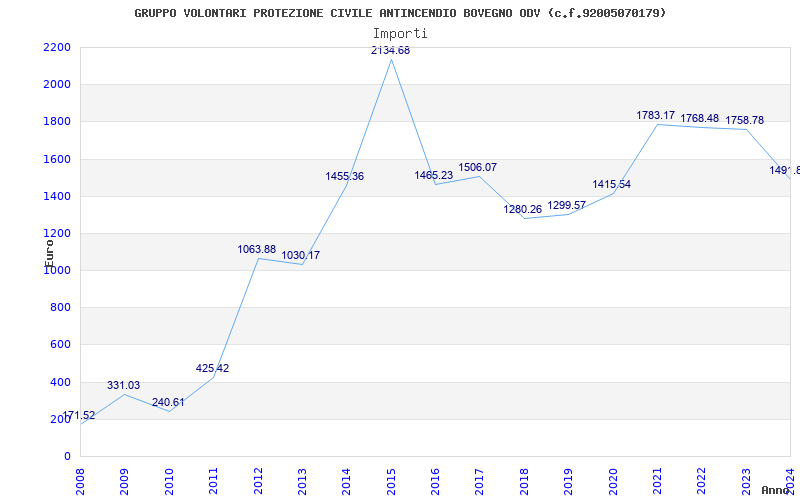Click the x-axis year 2020
The image size is (800, 500).
coord(613,481)
